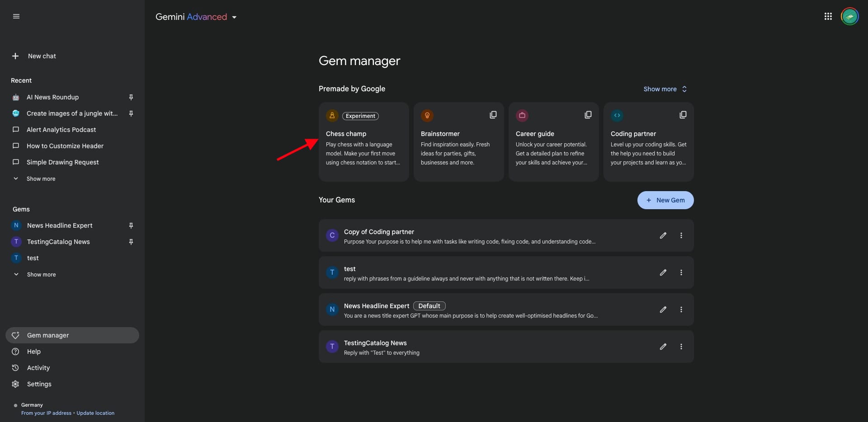Image resolution: width=868 pixels, height=422 pixels.
Task: Click the Help question mark icon
Action: [x=15, y=352]
